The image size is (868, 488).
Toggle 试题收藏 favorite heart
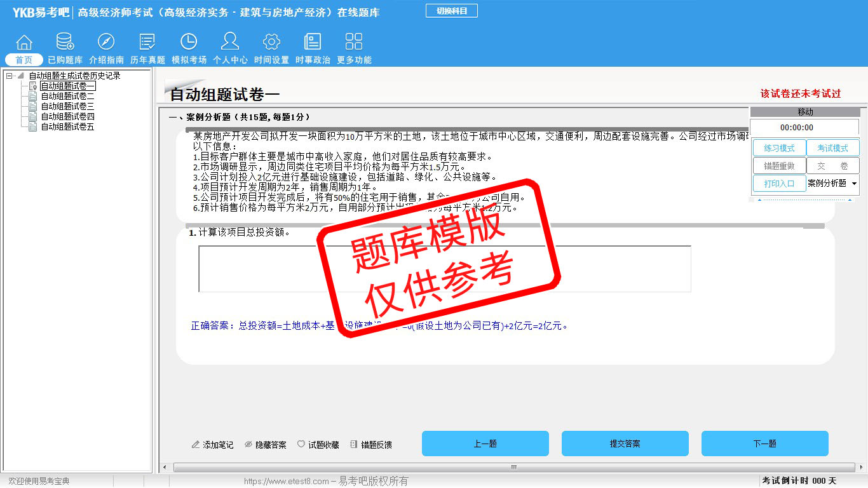(318, 445)
